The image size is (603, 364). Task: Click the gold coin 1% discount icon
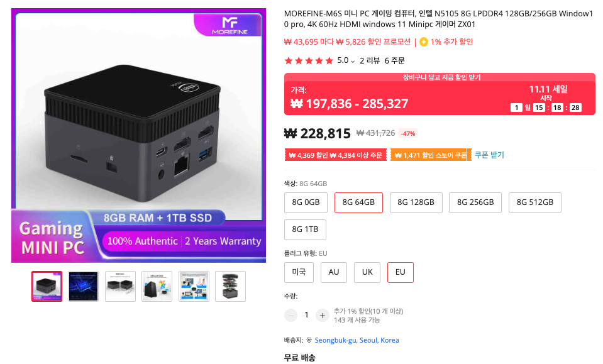(424, 42)
